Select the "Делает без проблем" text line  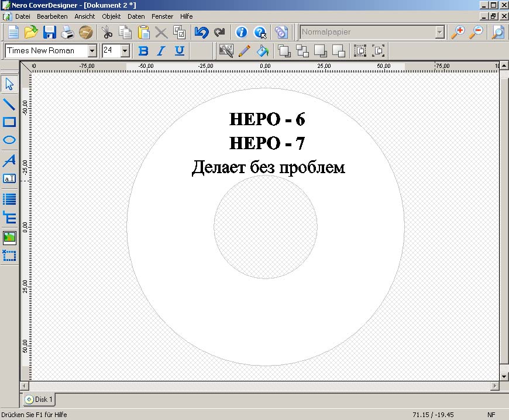[268, 167]
